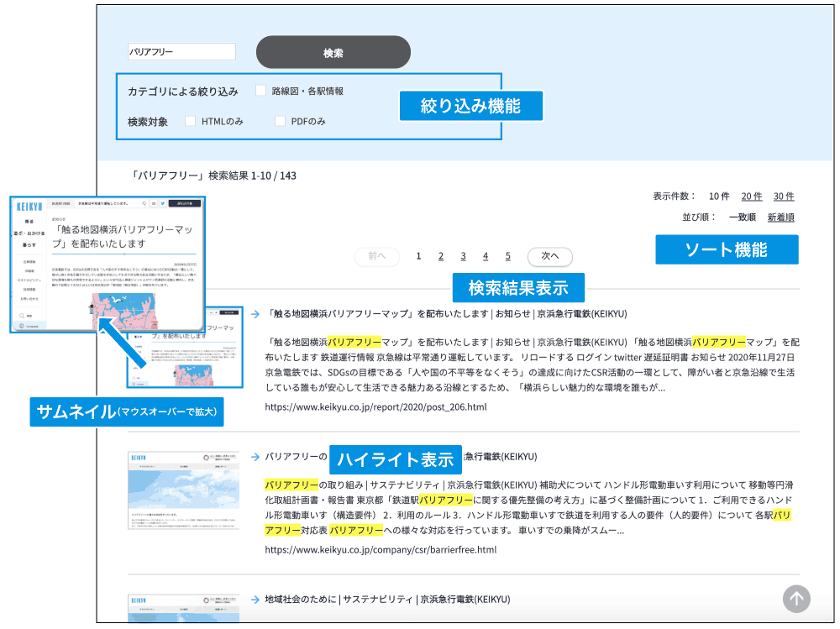Click the 前へ previous page button
Viewport: 840px width, 629px height.
click(377, 257)
